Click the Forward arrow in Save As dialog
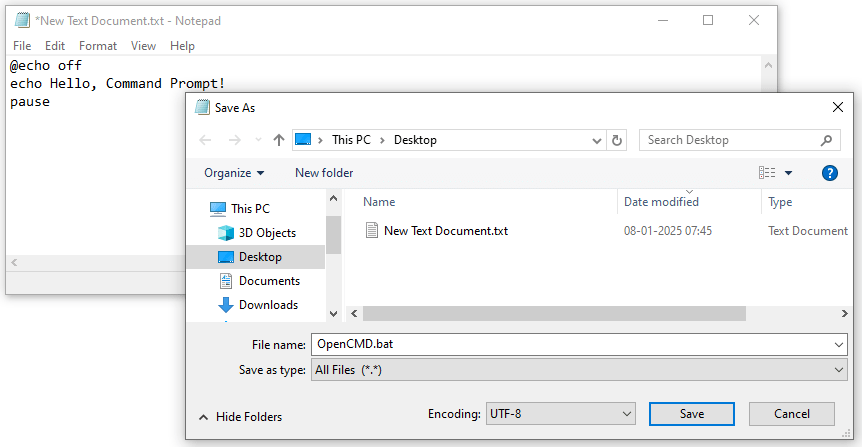The height and width of the screenshot is (447, 862). point(235,140)
